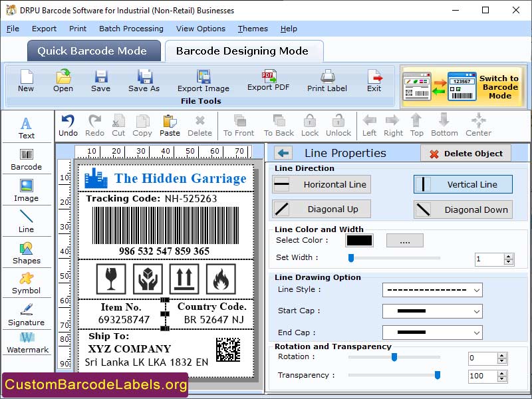Open the Batch Processing menu

tap(130, 29)
